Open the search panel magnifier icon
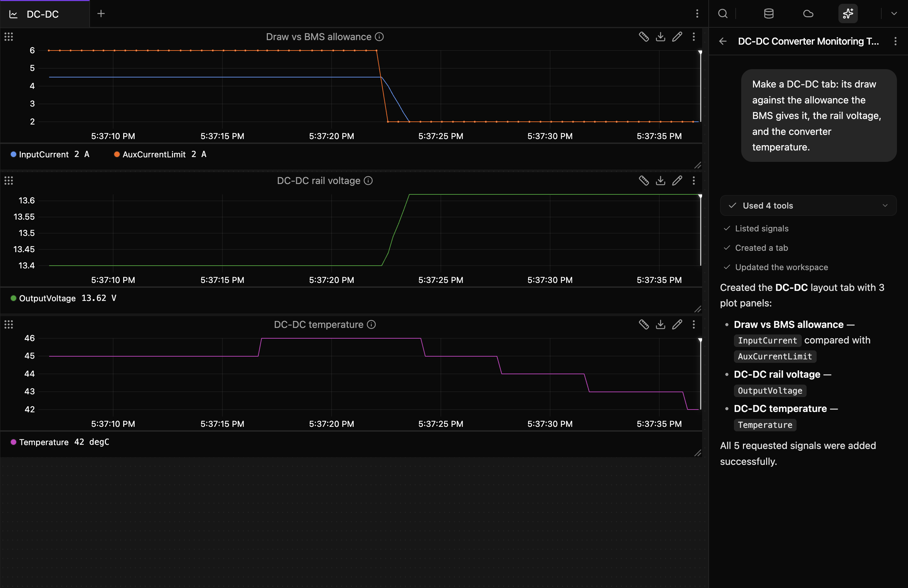Screen dimensions: 908x588 [723, 14]
